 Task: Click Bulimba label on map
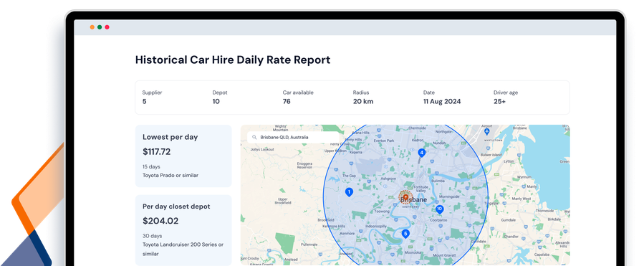(x=438, y=181)
